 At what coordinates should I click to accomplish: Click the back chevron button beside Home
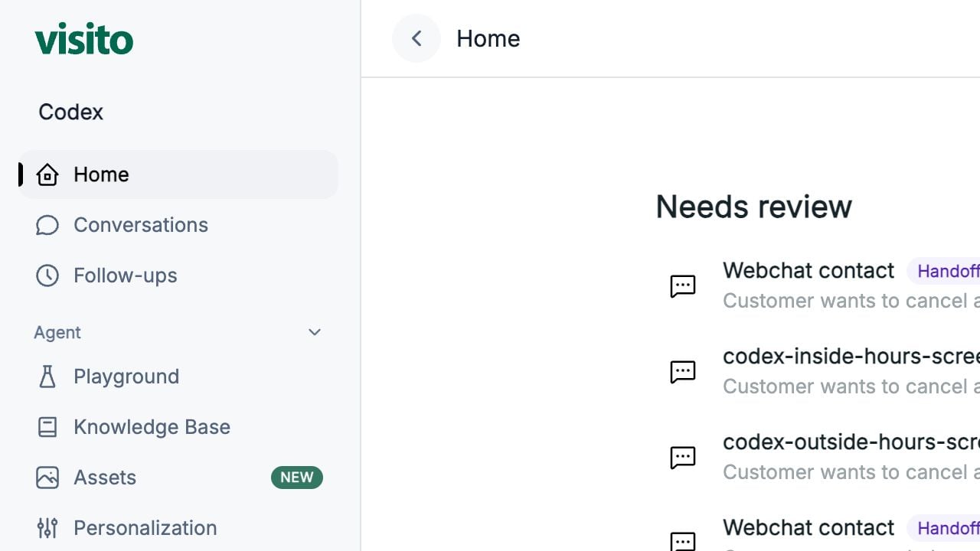point(416,38)
